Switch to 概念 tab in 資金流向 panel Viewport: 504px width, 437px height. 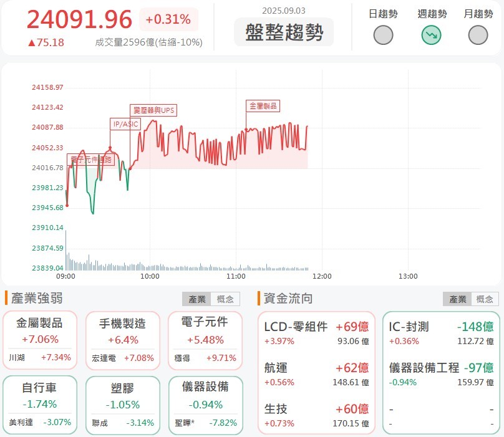pyautogui.click(x=484, y=299)
